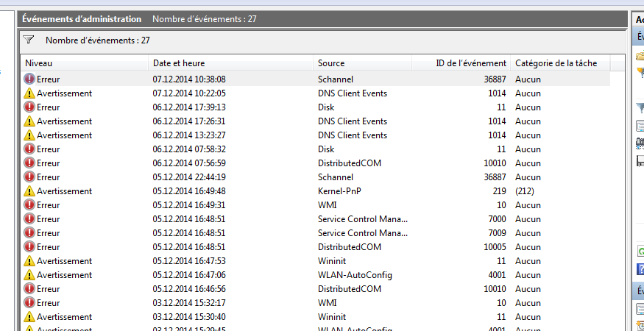This screenshot has height=331, width=644.
Task: Click the error icon of the top Schannel event
Action: [x=29, y=79]
